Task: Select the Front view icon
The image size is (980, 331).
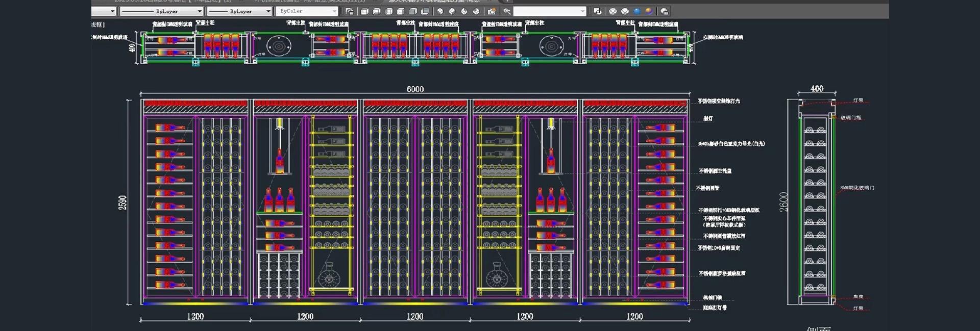Action: (413, 11)
